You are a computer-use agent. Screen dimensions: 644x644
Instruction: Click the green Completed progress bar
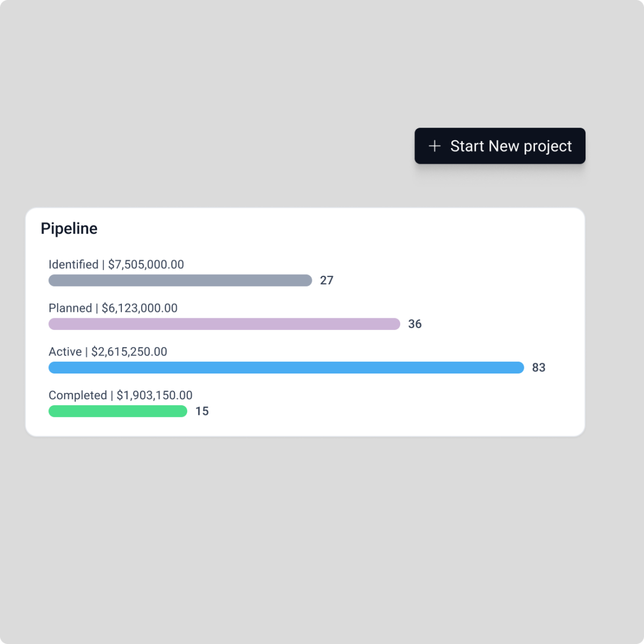point(118,411)
